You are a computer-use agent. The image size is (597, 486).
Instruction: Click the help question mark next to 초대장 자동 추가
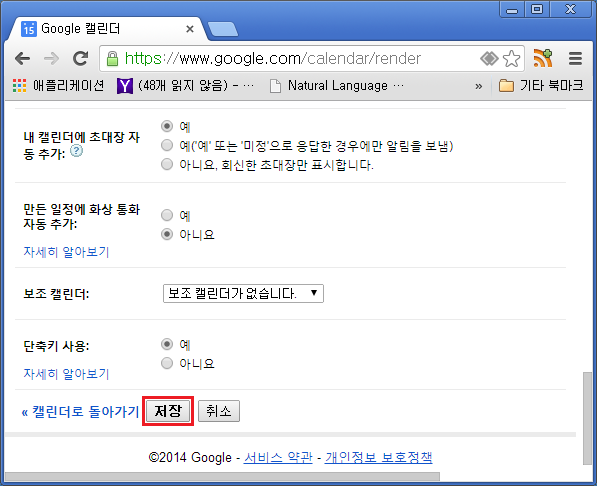pos(77,151)
